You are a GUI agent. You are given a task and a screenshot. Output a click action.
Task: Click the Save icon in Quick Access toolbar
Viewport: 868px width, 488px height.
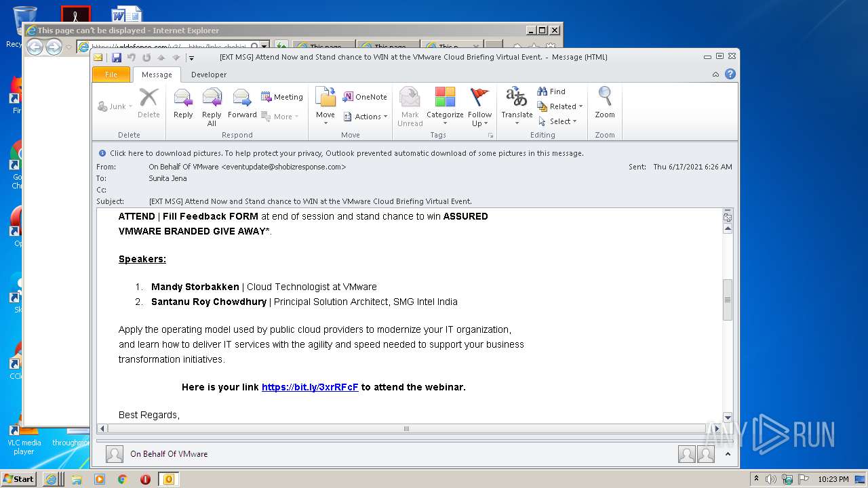tap(117, 58)
